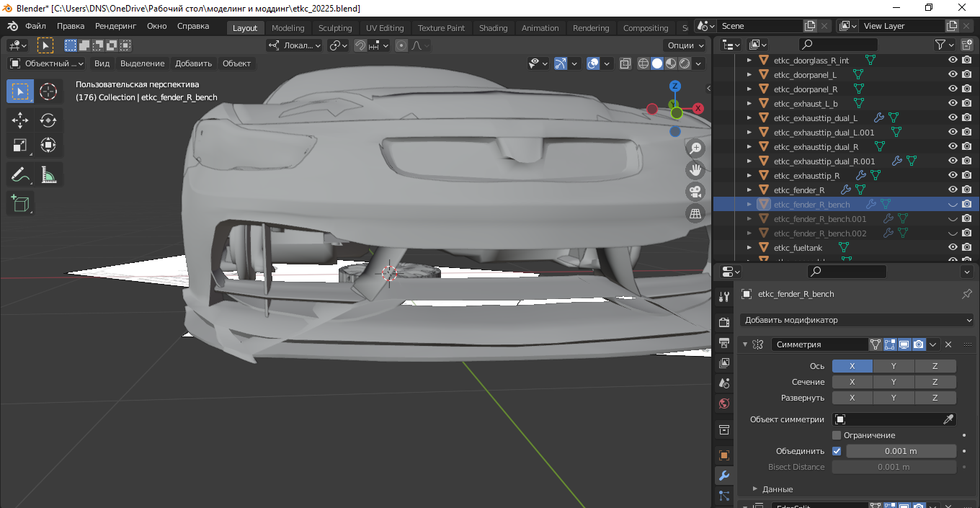Select the 3D Cursor tool

click(48, 92)
